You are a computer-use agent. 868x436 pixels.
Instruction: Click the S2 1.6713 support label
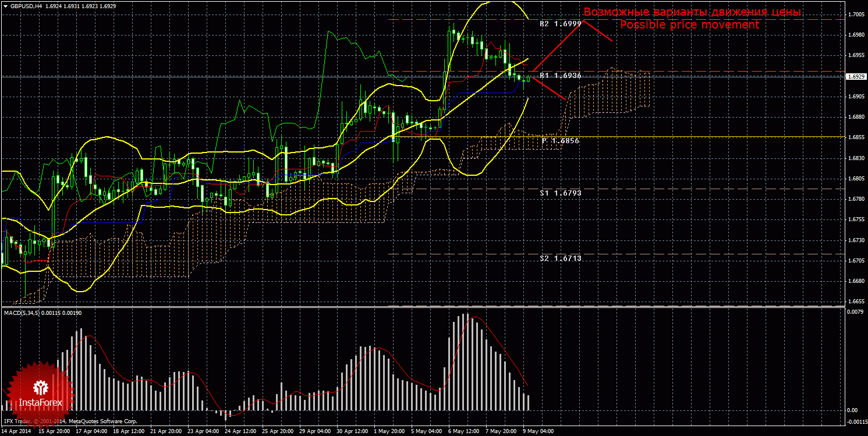pyautogui.click(x=559, y=258)
